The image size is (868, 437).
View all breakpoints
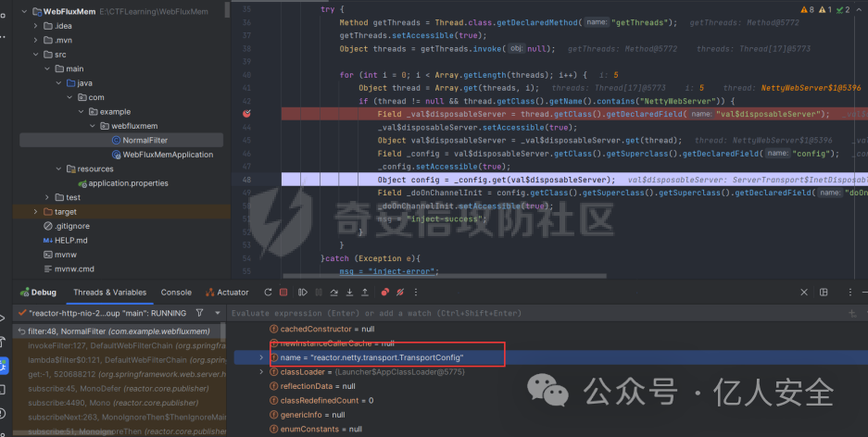pos(385,292)
